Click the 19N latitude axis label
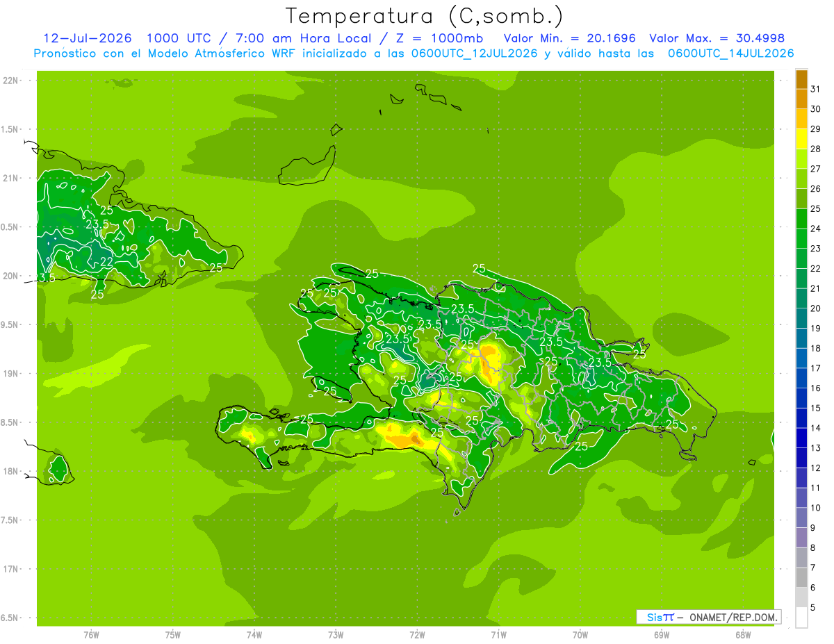 (11, 374)
